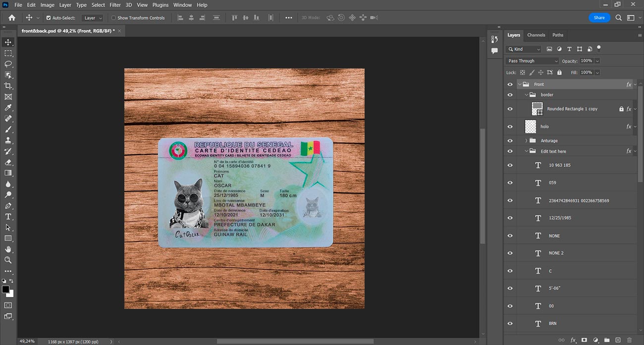Switch to the Channels tab
The width and height of the screenshot is (644, 345).
tap(536, 35)
